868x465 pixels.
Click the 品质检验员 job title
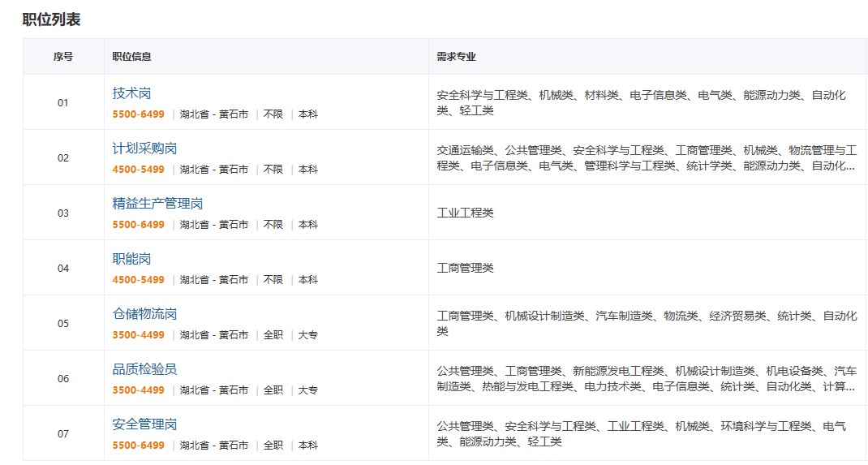click(144, 369)
